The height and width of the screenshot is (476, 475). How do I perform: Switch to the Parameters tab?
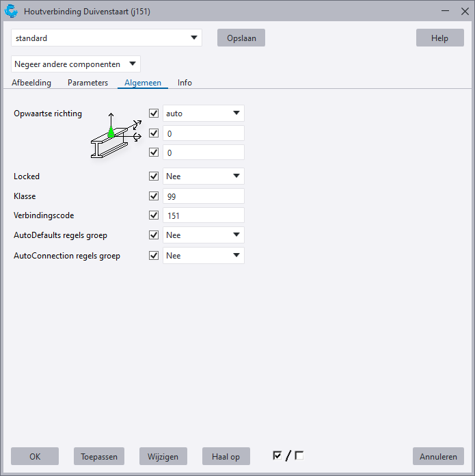(87, 83)
